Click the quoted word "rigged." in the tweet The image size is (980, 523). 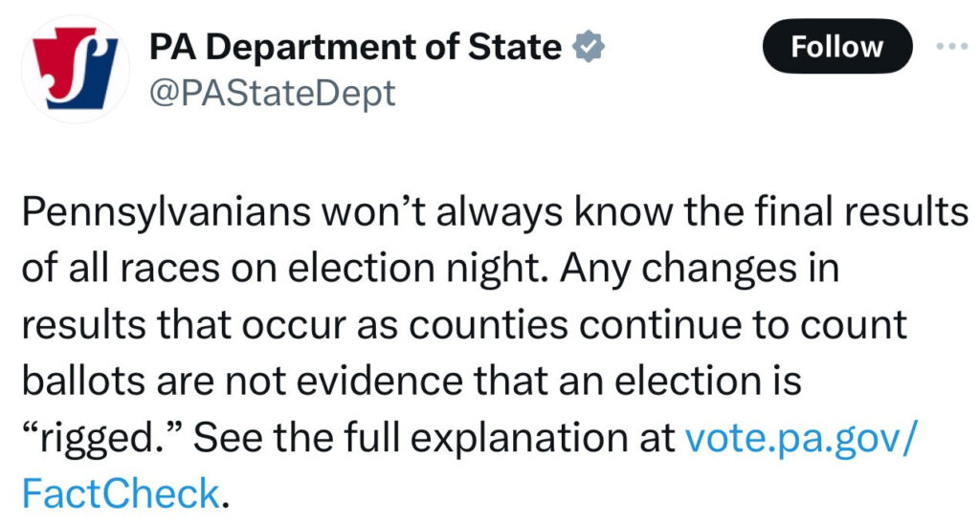pos(100,438)
